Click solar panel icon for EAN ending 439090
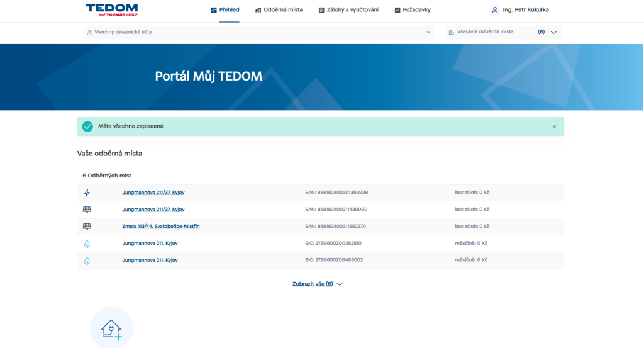 point(87,210)
